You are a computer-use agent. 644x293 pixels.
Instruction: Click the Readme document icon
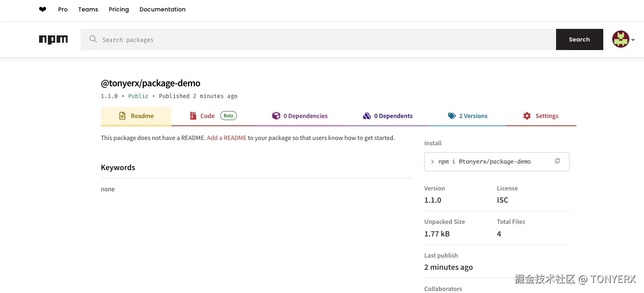(122, 116)
